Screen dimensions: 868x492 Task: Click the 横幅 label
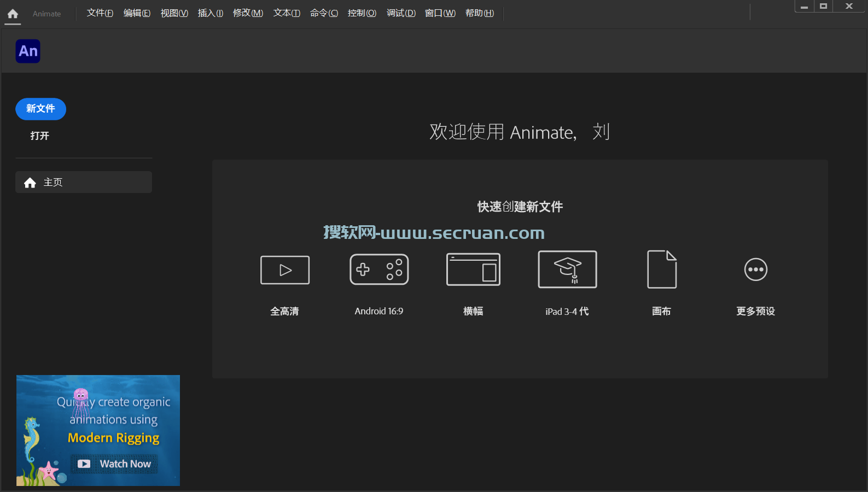(x=473, y=311)
